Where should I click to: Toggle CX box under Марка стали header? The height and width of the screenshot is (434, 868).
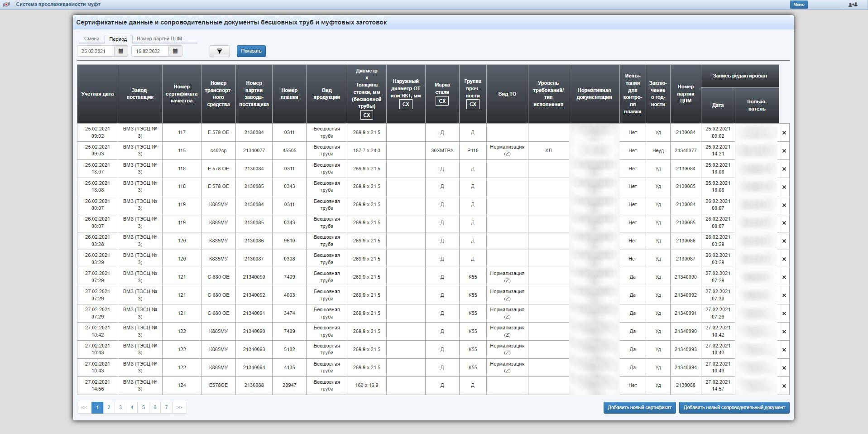coord(442,101)
